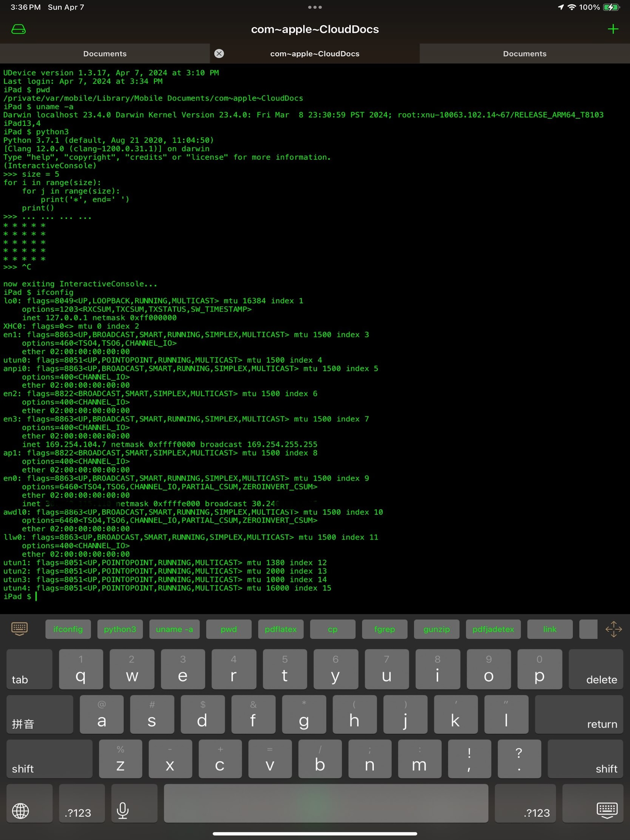Tap the t key

point(285,669)
